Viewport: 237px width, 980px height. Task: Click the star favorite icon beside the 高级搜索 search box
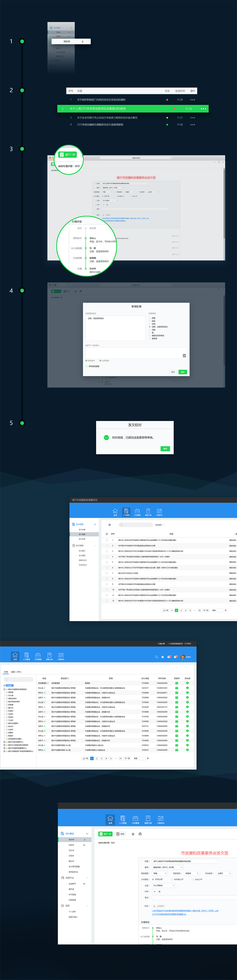(110, 525)
